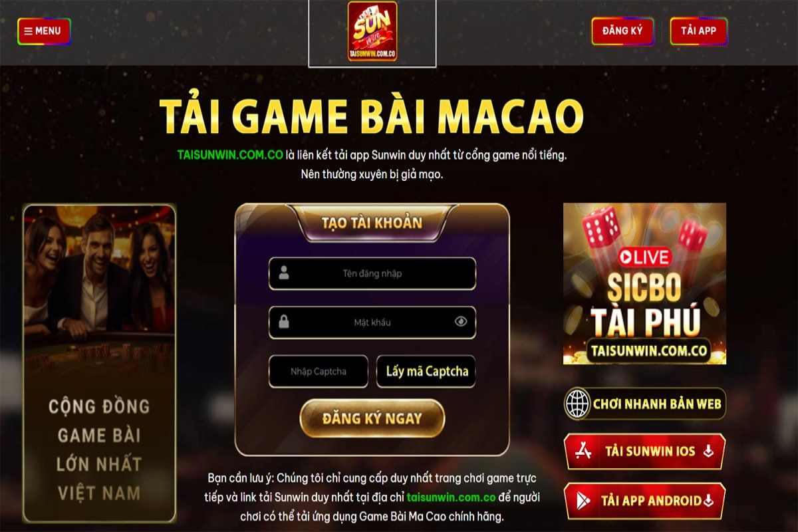Viewport: 798px width, 532px height.
Task: Click the TẢI APP header button
Action: (x=698, y=31)
